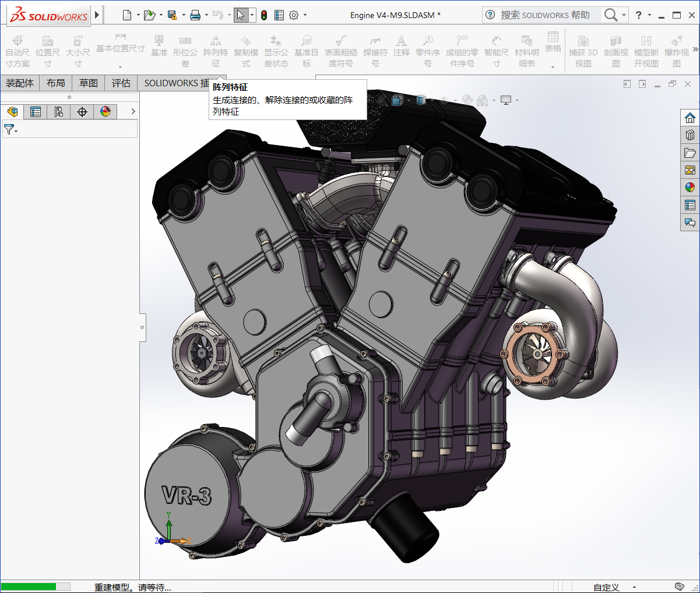Open the file properties list icon

[x=279, y=15]
